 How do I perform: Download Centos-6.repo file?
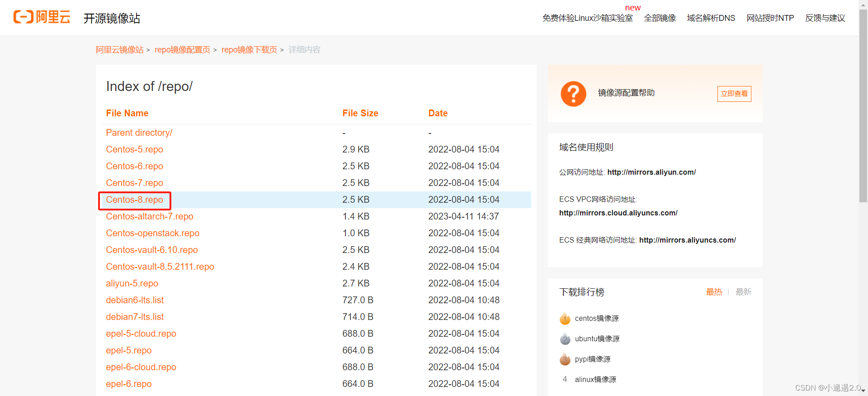(x=135, y=166)
